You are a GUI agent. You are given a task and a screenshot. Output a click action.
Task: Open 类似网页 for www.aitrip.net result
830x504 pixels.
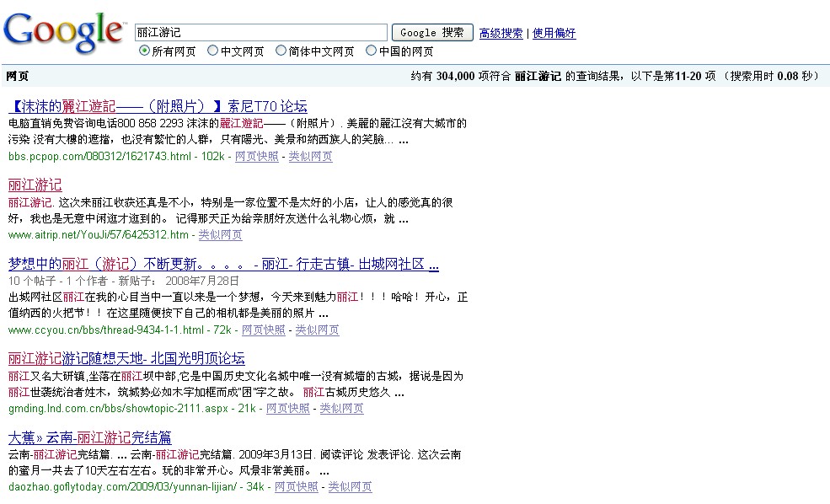(220, 234)
